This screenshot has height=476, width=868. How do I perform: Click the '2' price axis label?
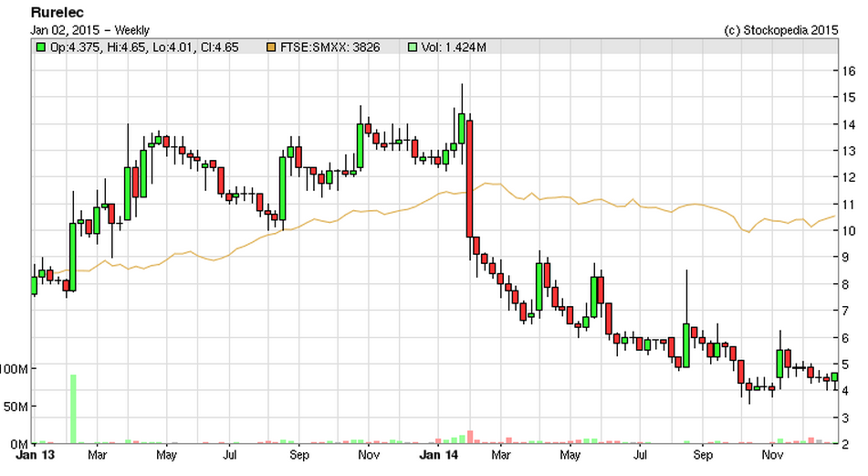click(845, 444)
